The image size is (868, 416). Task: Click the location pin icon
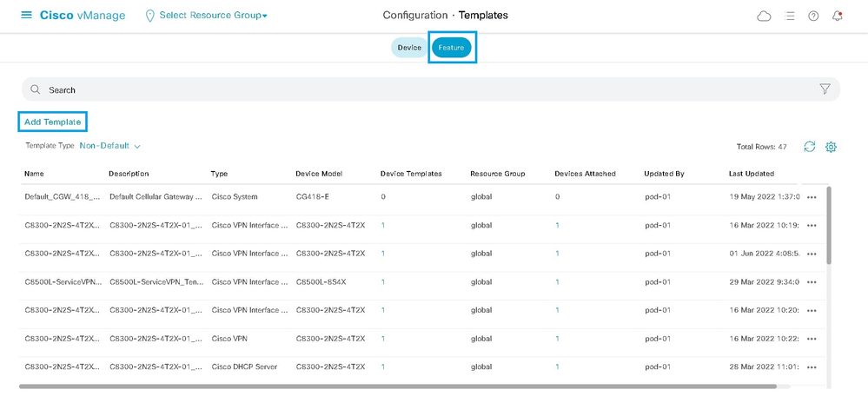149,16
